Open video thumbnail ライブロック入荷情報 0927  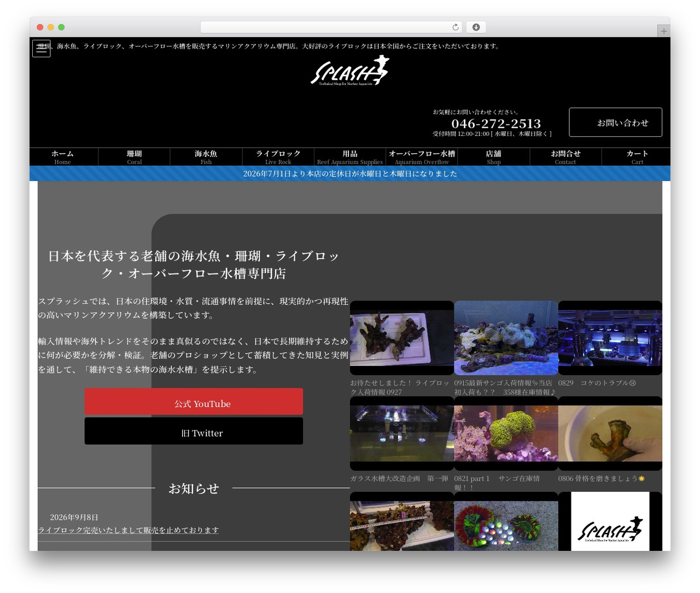click(x=402, y=338)
